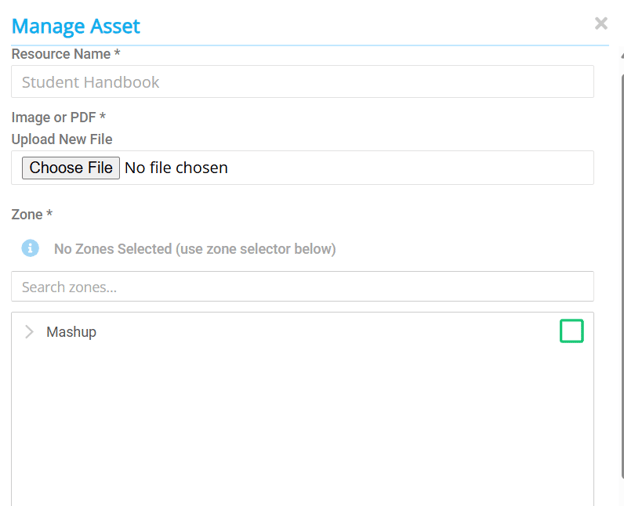Click the "No Zones Selected" message text
This screenshot has height=506, width=624.
point(194,249)
